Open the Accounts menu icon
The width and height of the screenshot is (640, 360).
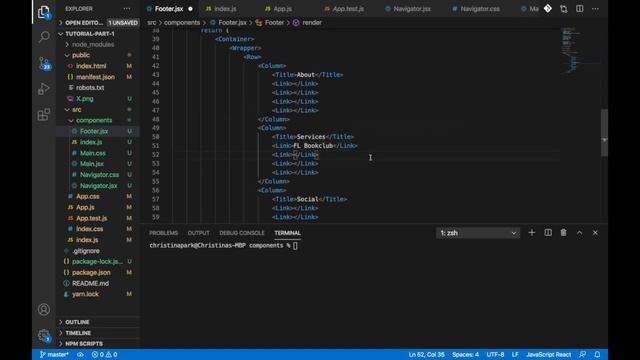[x=44, y=309]
